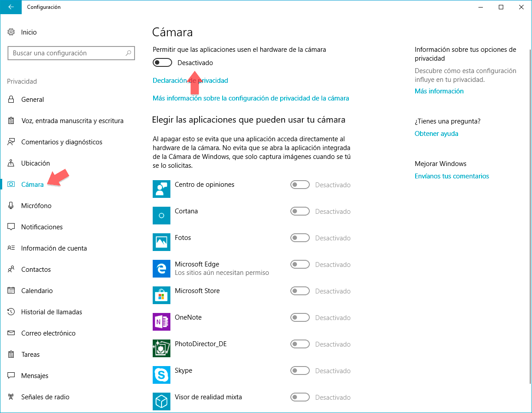
Task: Toggle camera access for Centro de opiniones
Action: (x=300, y=185)
